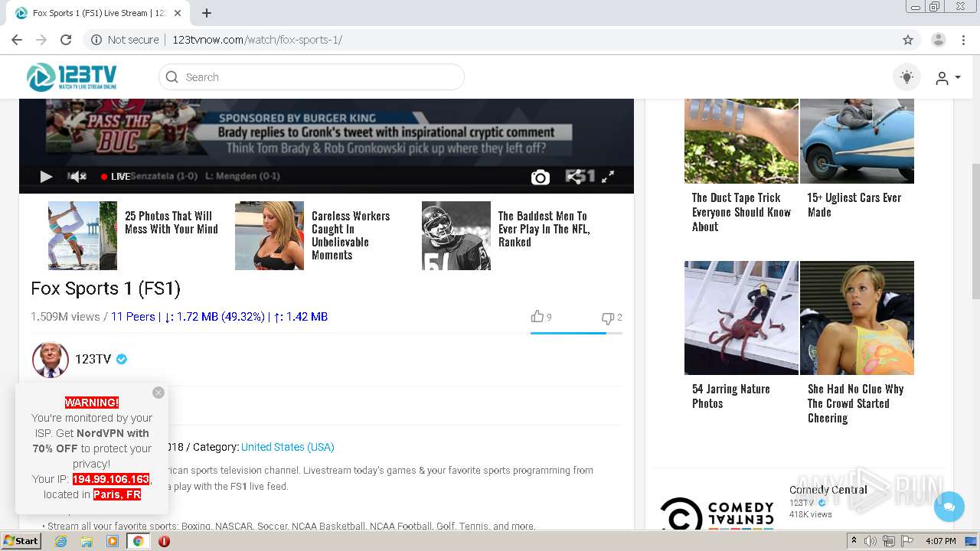Image resolution: width=980 pixels, height=551 pixels.
Task: Click the blue tiny car thumbnail
Action: [857, 141]
